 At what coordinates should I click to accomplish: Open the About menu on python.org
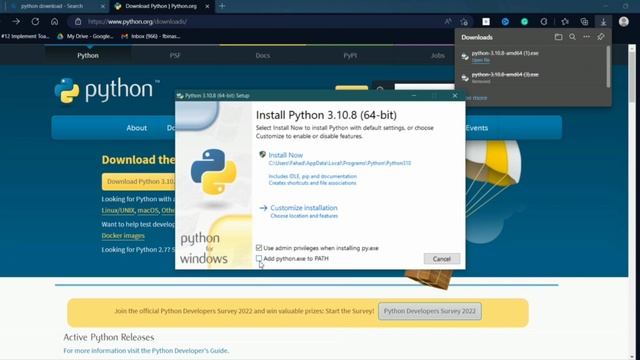click(136, 128)
